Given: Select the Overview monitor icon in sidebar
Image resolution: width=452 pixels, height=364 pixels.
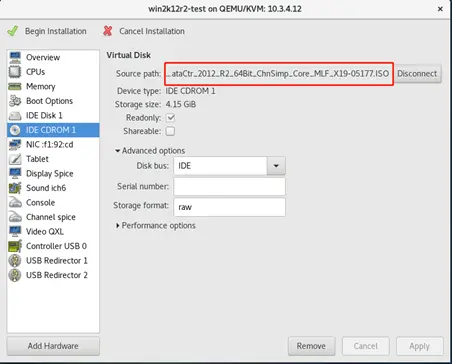Looking at the screenshot, I should [x=15, y=57].
